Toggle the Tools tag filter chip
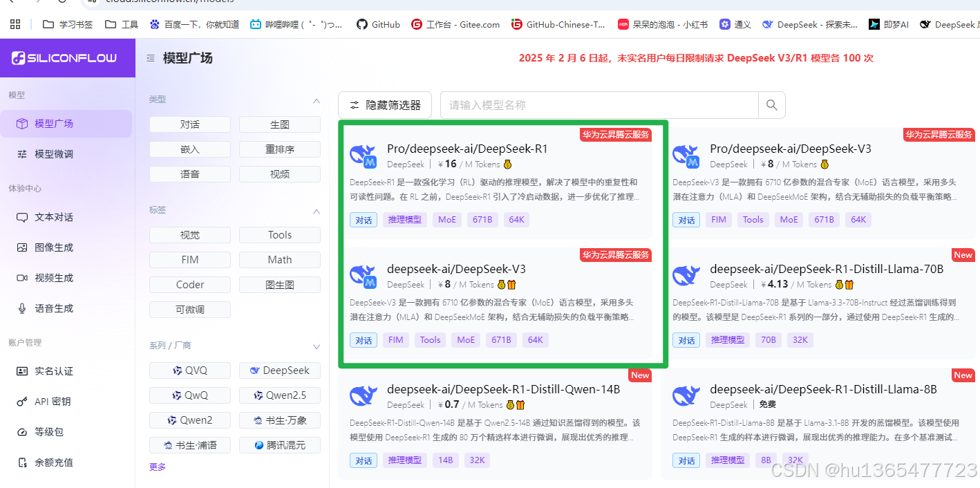This screenshot has height=488, width=980. [x=280, y=235]
